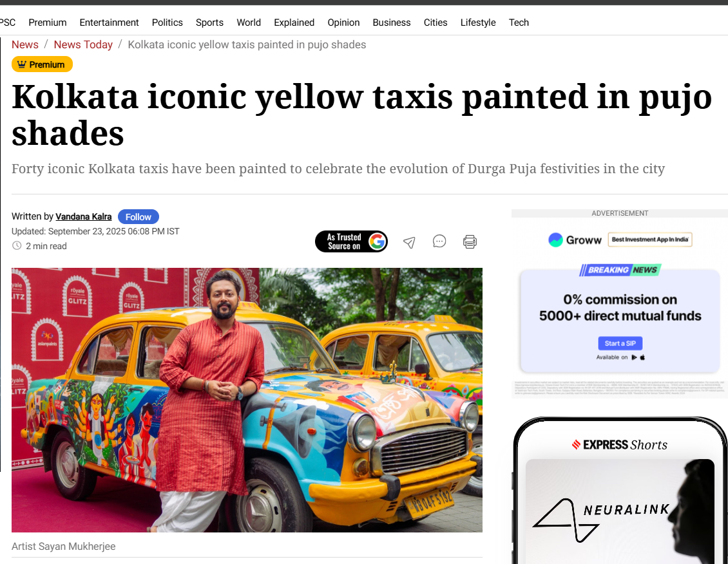Screen dimensions: 728x564
Task: Follow author Vandana Kalra
Action: (x=139, y=216)
